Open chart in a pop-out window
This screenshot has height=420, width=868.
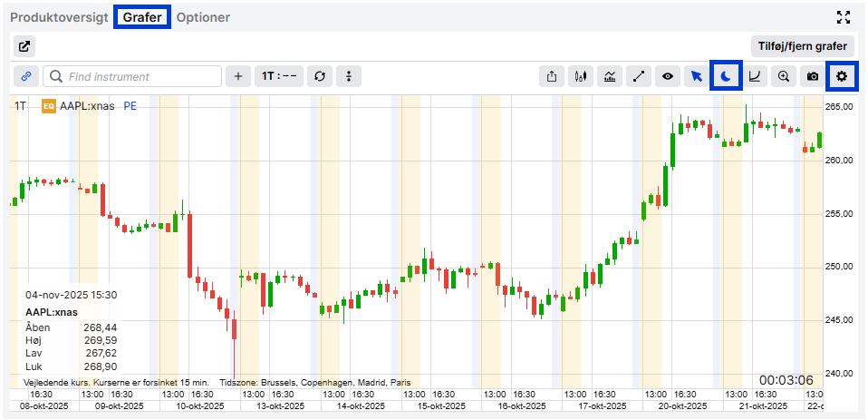24,47
